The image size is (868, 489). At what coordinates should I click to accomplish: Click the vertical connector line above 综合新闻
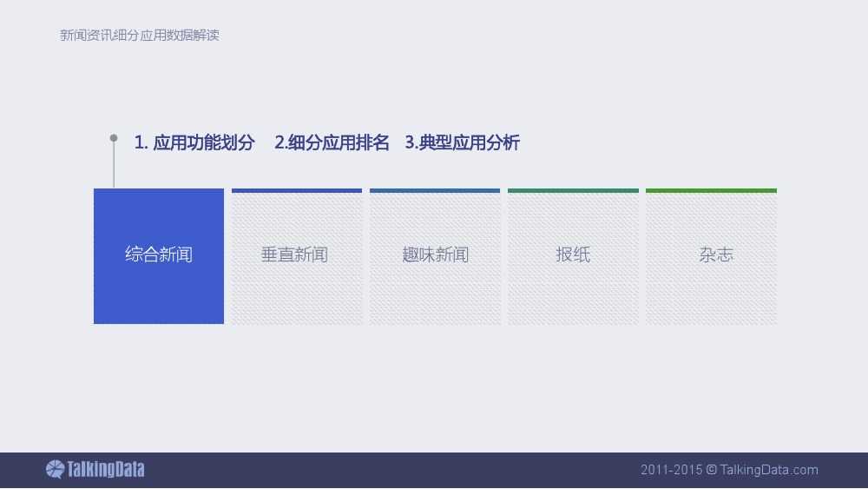tap(114, 165)
